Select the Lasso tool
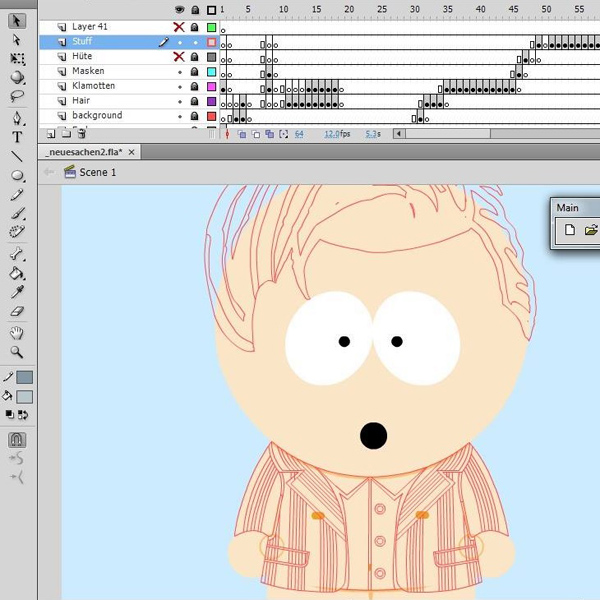This screenshot has width=600, height=600. click(x=17, y=96)
